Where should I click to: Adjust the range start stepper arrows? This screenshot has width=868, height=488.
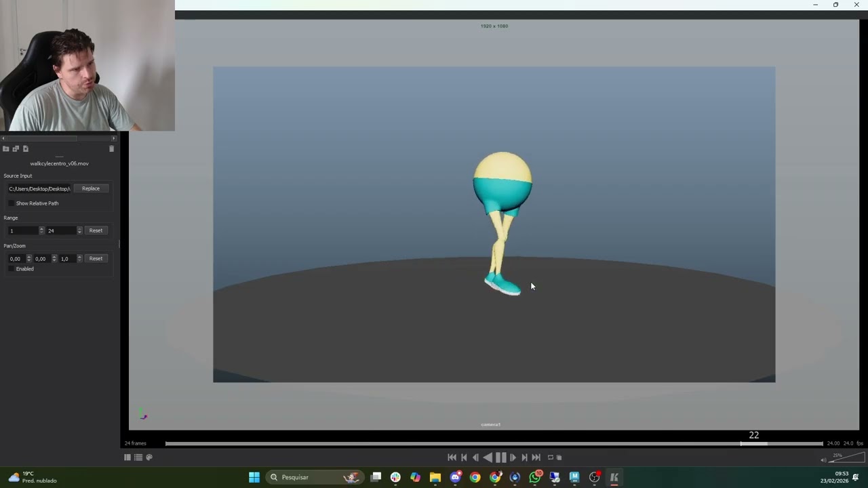(x=41, y=230)
